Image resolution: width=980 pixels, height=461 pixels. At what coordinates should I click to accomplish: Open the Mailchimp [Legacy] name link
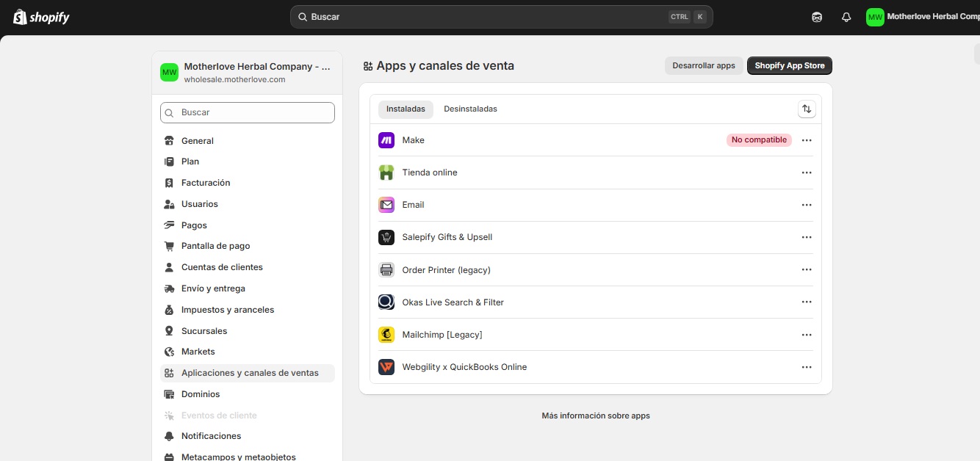pyautogui.click(x=442, y=335)
